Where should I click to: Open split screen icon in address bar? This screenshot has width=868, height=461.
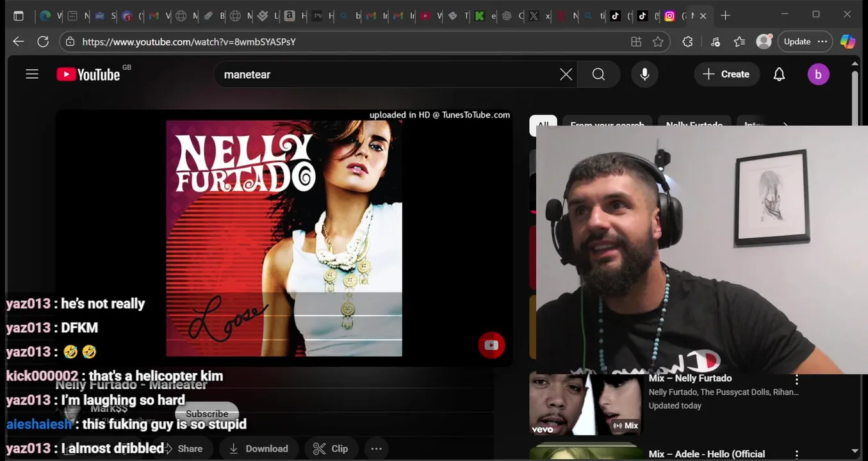click(x=636, y=42)
